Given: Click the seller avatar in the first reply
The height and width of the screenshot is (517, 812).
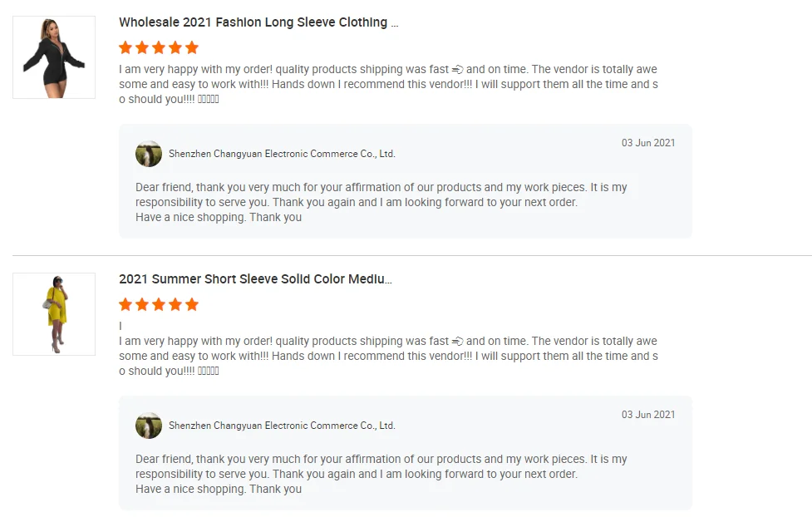Looking at the screenshot, I should (149, 154).
